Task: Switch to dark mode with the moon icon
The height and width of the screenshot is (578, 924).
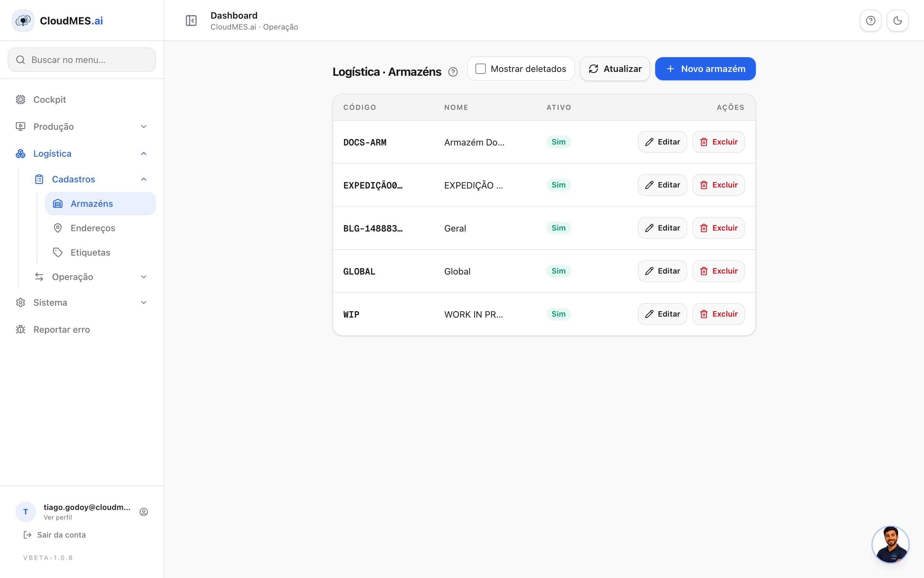Action: [897, 21]
